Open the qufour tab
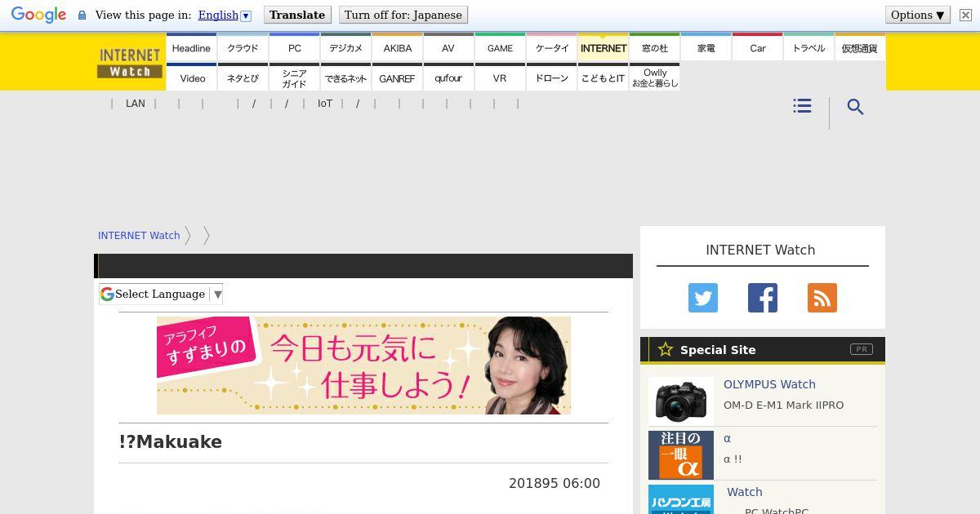This screenshot has height=514, width=980. (448, 78)
